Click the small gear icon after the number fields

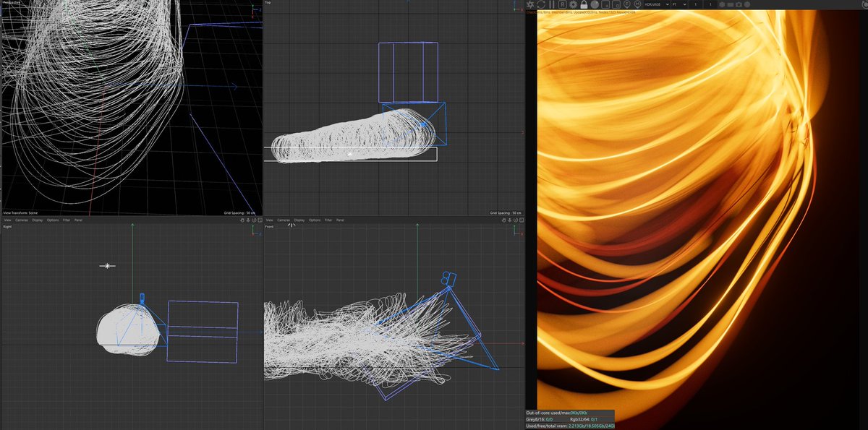pos(722,4)
